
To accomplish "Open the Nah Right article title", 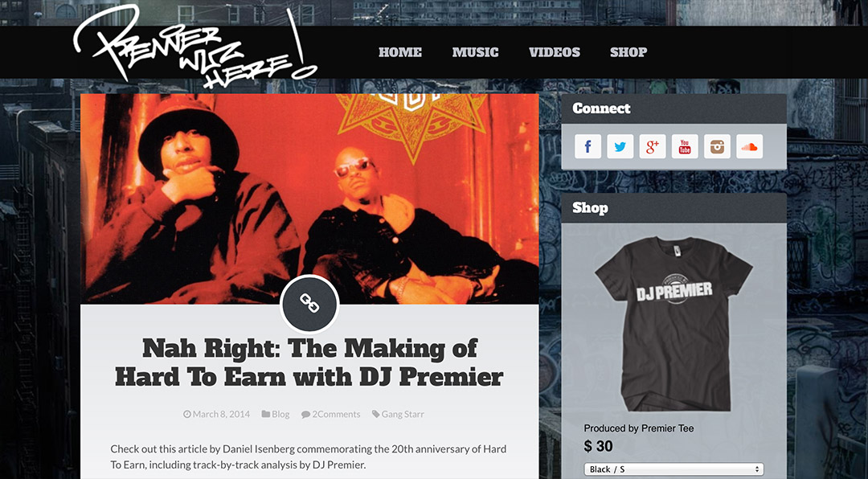I will tap(309, 362).
